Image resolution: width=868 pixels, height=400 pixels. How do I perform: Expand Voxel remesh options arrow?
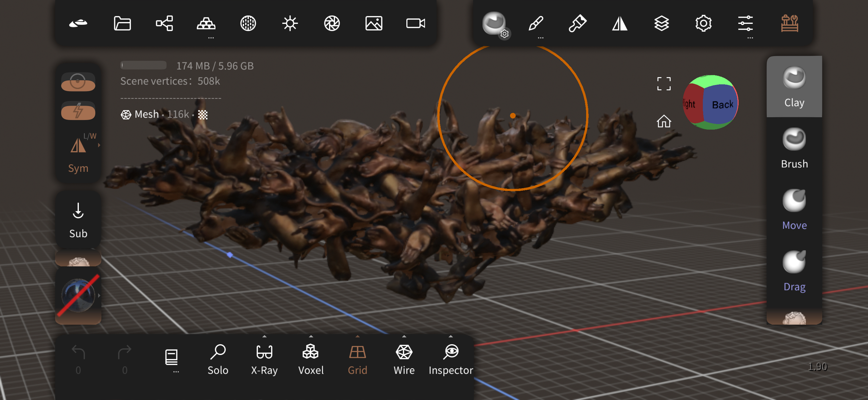pyautogui.click(x=311, y=336)
